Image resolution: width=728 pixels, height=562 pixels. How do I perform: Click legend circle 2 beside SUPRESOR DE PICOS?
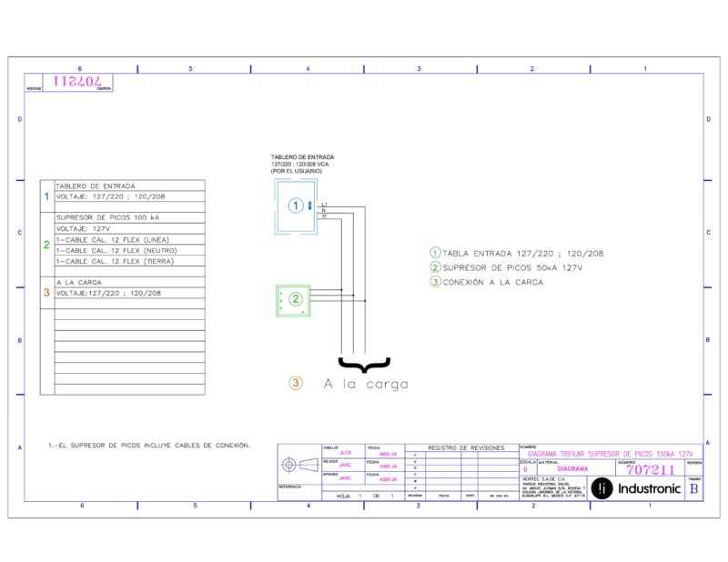click(435, 267)
